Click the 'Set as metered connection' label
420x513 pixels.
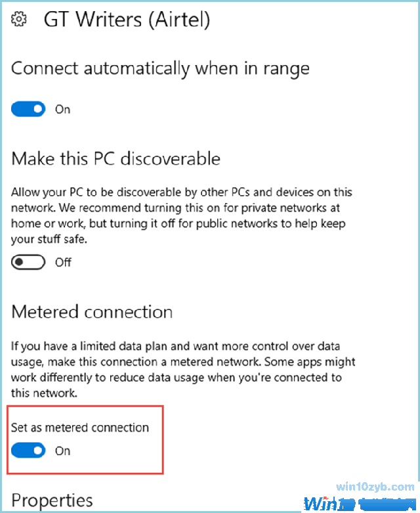pos(80,428)
